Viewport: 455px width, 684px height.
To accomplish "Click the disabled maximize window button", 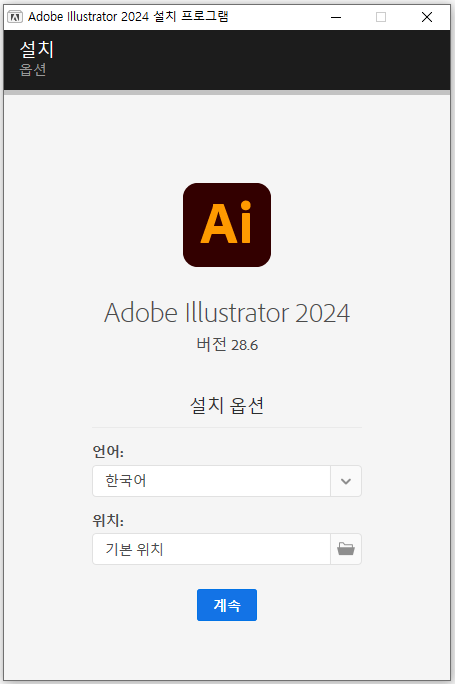I will (x=381, y=17).
